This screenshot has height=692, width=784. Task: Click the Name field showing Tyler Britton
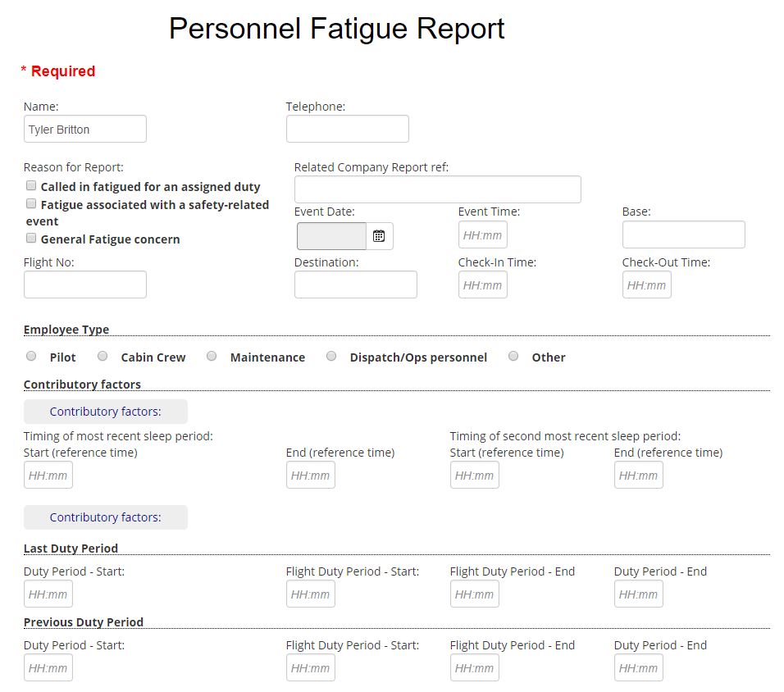[x=84, y=129]
